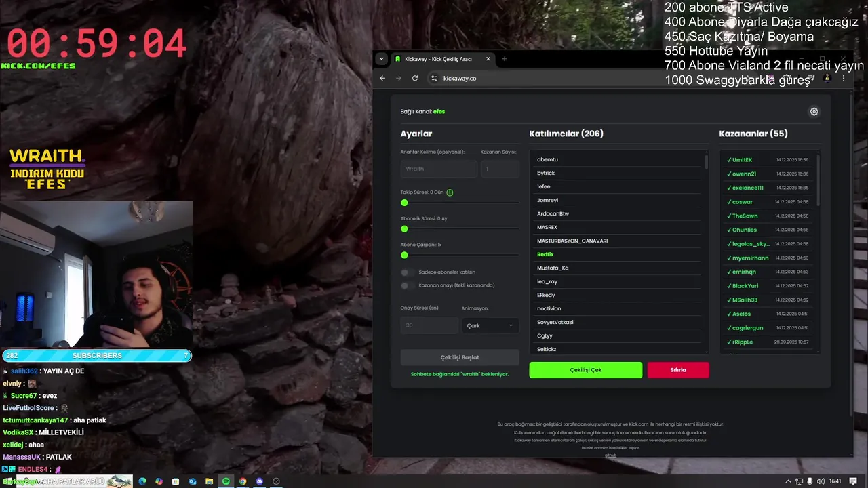Image resolution: width=868 pixels, height=488 pixels.
Task: Open OBS Studio from the taskbar
Action: (x=276, y=481)
